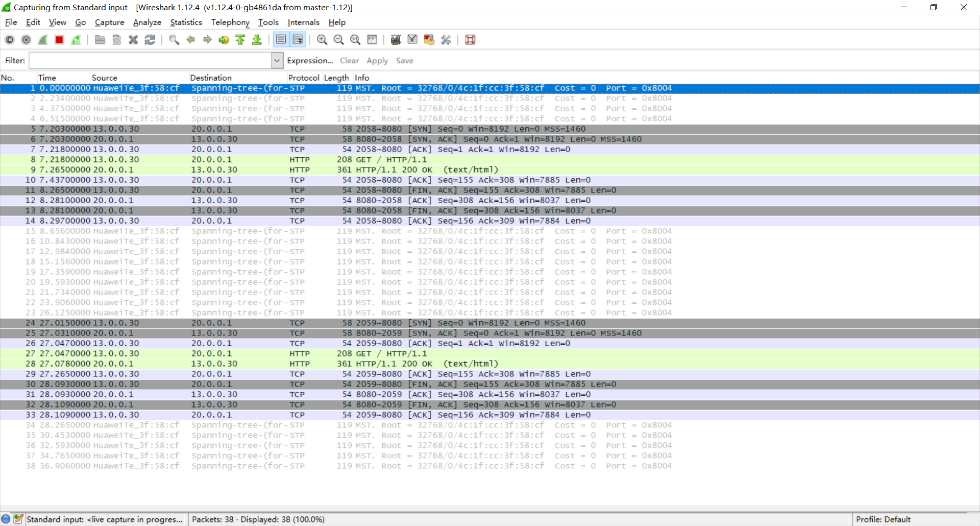Open the Telephony menu
Image resolution: width=980 pixels, height=526 pixels.
[230, 22]
